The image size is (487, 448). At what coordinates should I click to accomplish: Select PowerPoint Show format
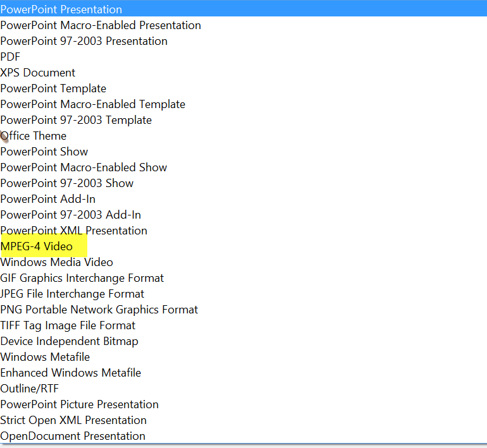(244, 152)
